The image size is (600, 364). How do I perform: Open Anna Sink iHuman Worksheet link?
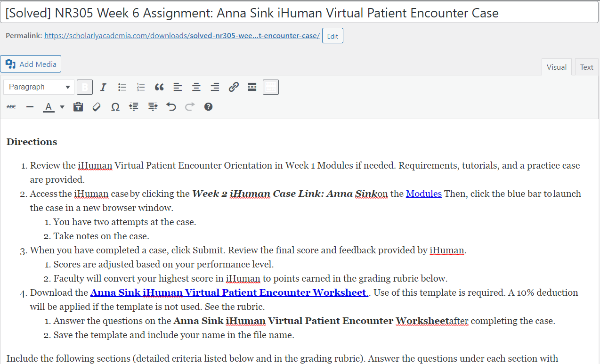[x=229, y=292]
